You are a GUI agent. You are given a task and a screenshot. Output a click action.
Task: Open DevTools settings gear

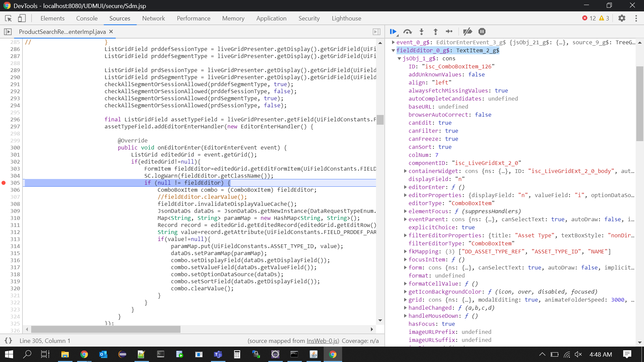[622, 18]
